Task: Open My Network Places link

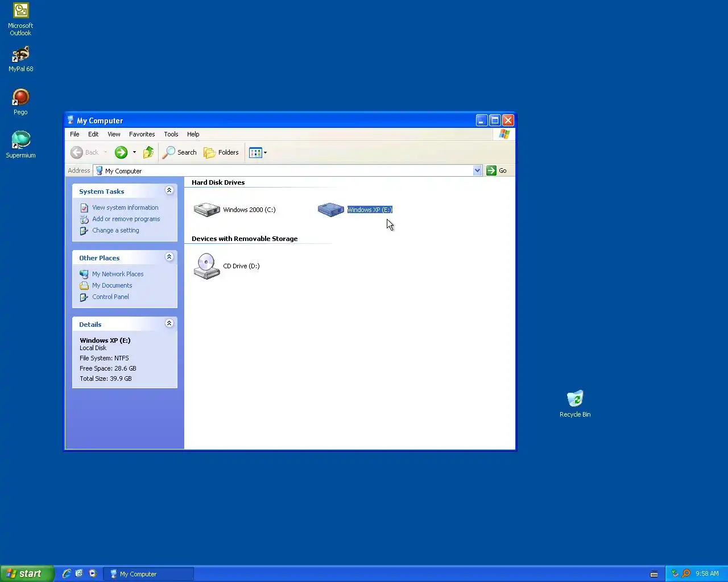Action: (x=118, y=274)
